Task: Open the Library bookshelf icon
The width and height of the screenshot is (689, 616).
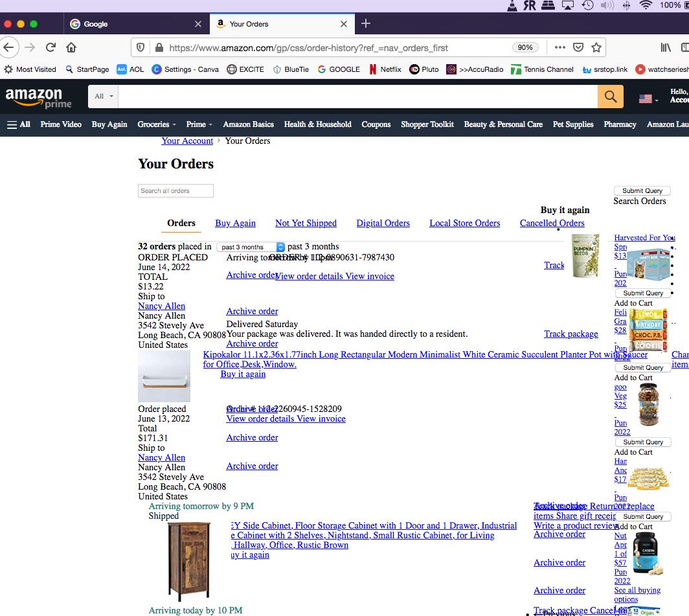Action: [x=666, y=47]
